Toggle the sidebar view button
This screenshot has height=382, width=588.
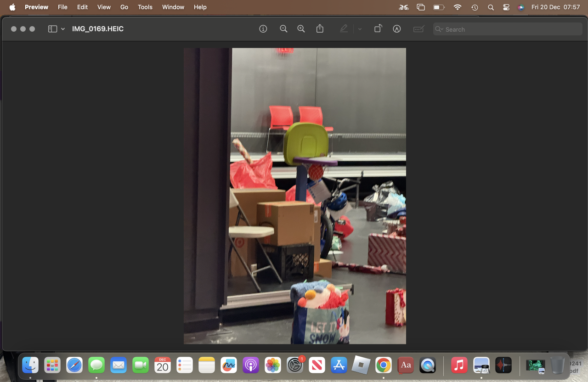[x=52, y=29]
